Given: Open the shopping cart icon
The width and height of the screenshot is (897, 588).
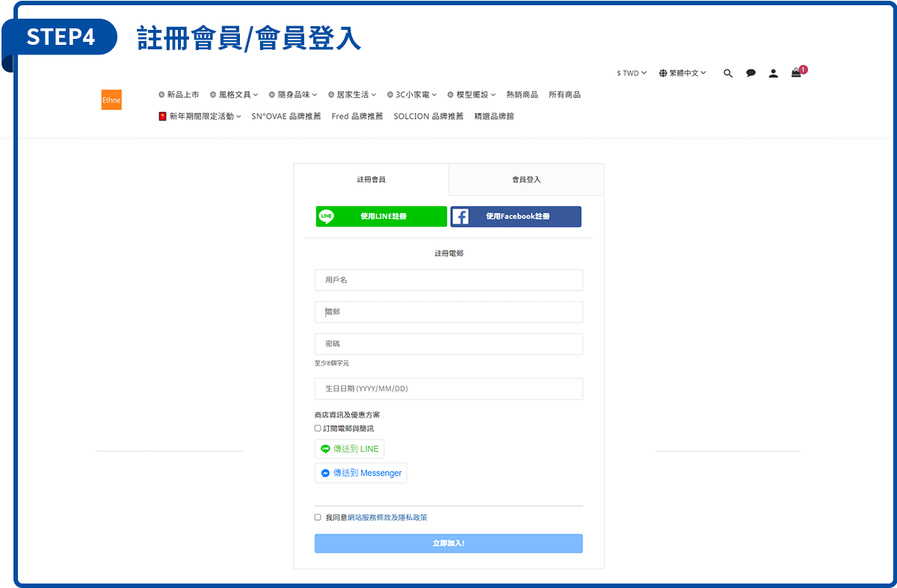Looking at the screenshot, I should pos(796,73).
